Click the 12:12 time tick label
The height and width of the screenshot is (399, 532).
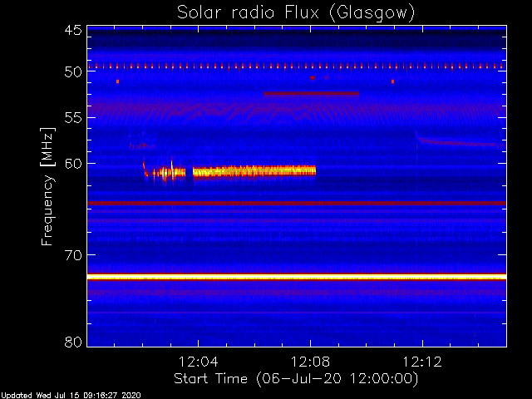point(422,362)
